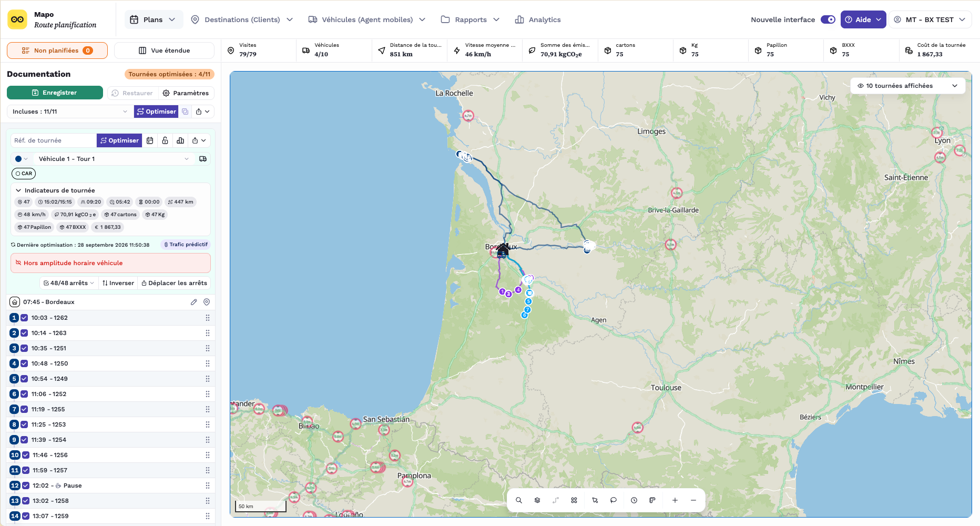Open the blue tour color picker
This screenshot has height=526, width=980.
point(21,159)
